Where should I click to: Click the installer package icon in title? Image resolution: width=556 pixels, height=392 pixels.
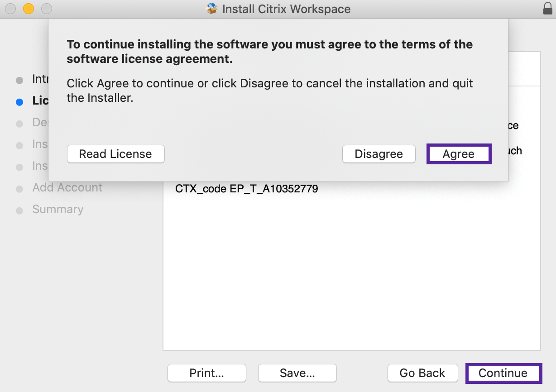click(211, 9)
